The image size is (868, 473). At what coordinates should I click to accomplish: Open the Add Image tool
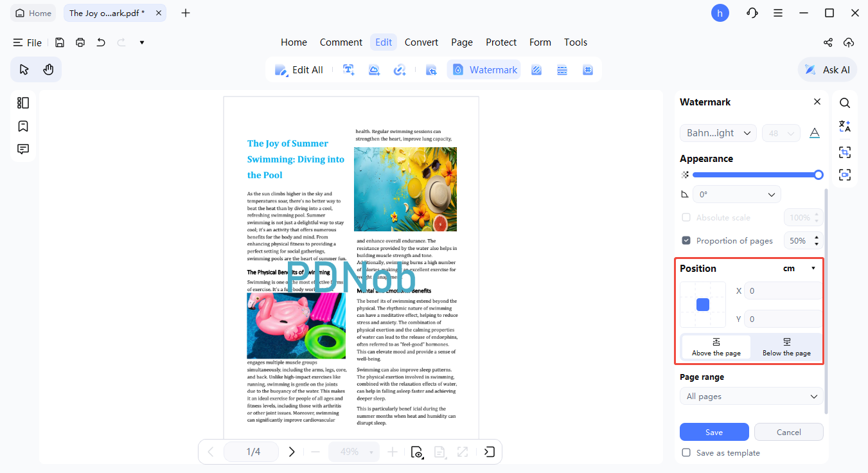tap(374, 69)
